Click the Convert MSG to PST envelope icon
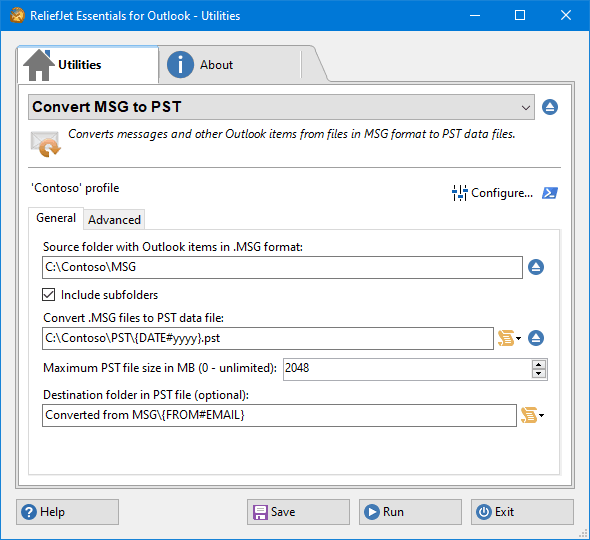Screen dimensions: 590x540 (x=46, y=144)
